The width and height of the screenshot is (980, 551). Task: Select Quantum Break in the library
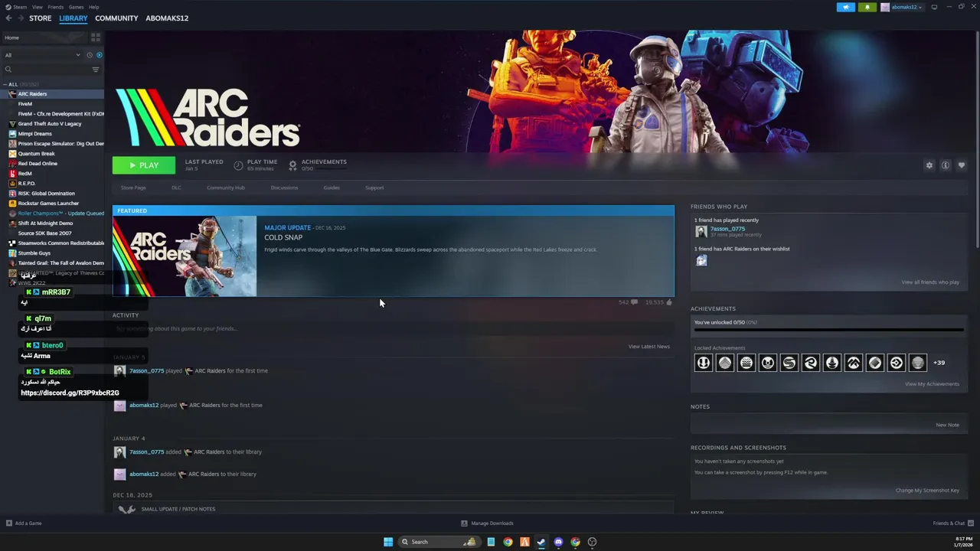[37, 154]
